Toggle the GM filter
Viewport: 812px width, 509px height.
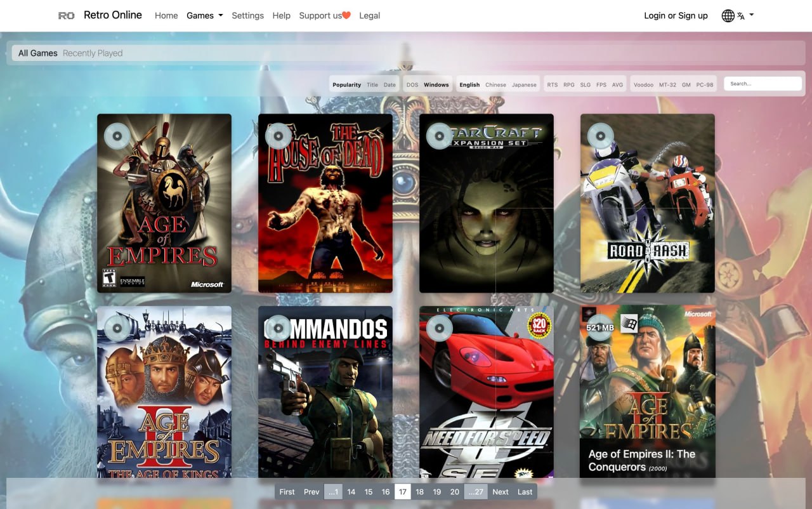[686, 84]
